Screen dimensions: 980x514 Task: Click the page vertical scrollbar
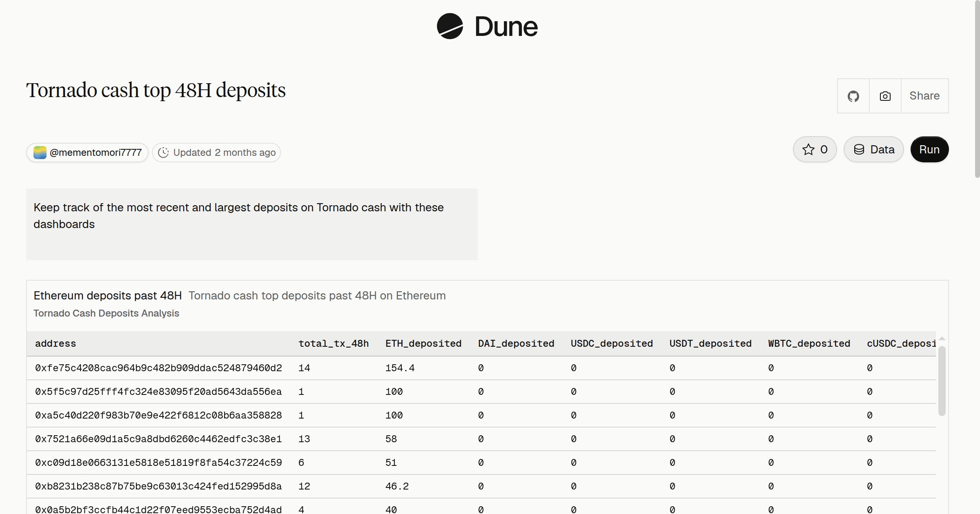pos(977,89)
